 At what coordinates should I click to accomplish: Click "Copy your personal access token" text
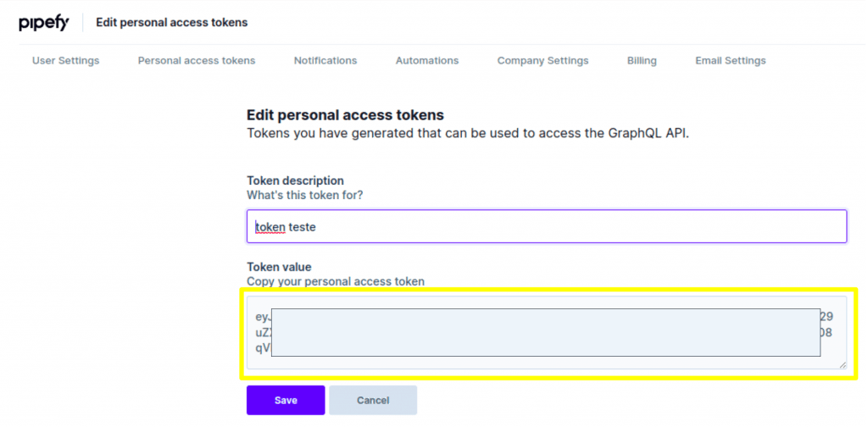(336, 281)
